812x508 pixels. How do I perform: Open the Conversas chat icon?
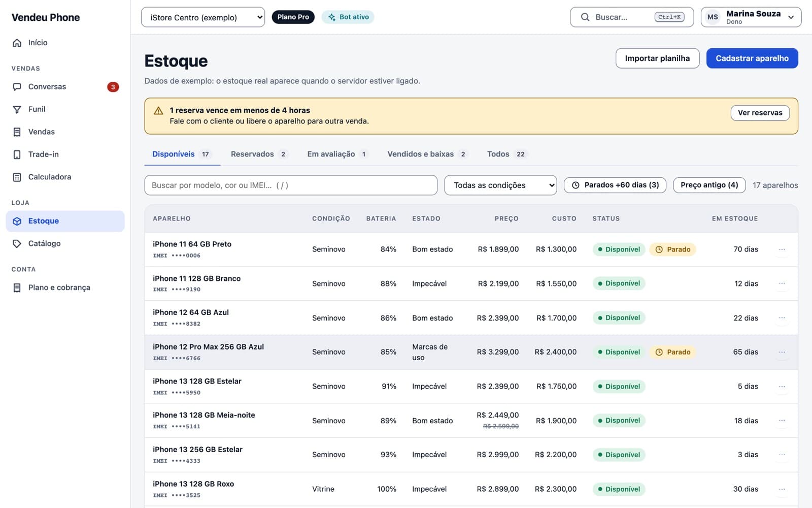[x=17, y=87]
